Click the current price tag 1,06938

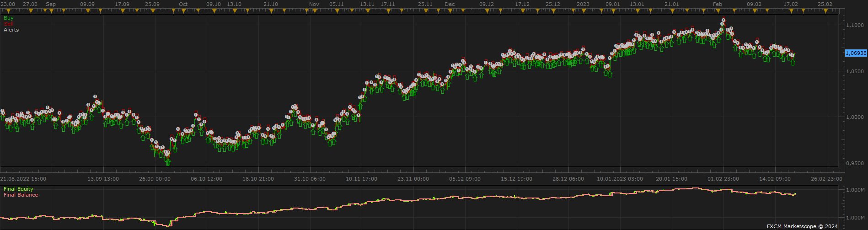click(x=856, y=53)
